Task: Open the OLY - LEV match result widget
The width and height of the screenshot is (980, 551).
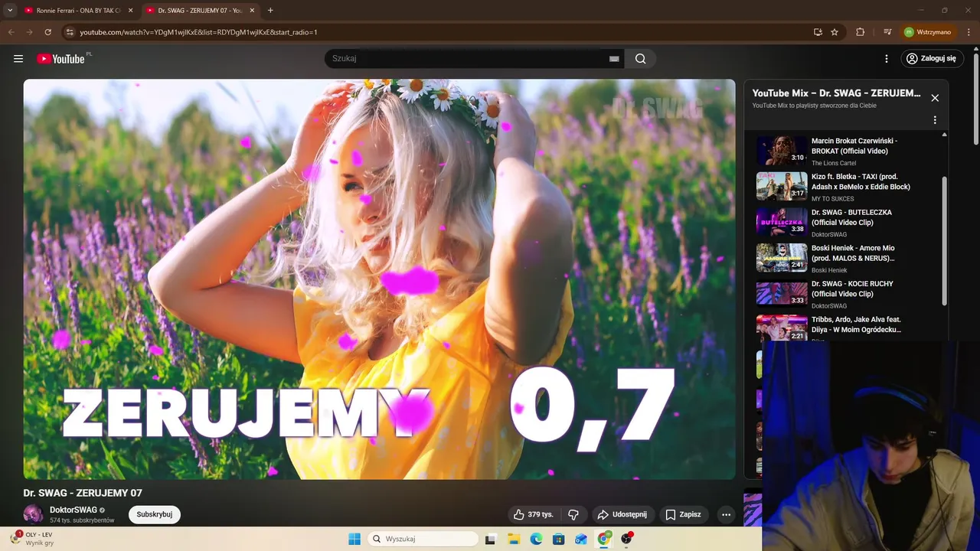Action: (x=32, y=539)
